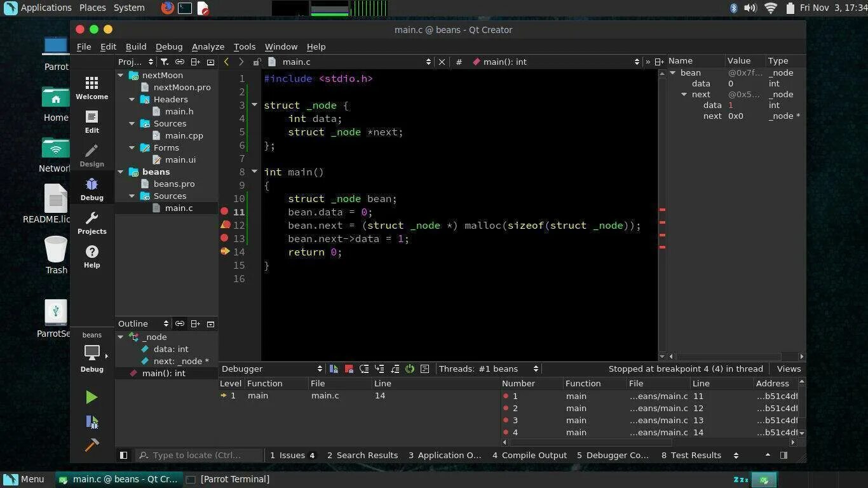Screen dimensions: 868x488
Task: Switch to the 3 Application Output tab
Action: click(445, 455)
